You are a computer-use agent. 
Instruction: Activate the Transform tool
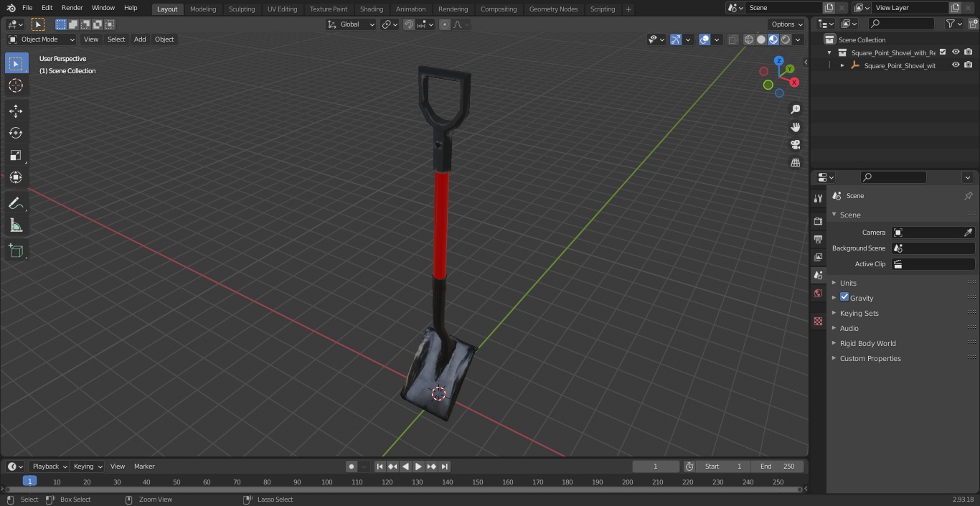[x=16, y=177]
